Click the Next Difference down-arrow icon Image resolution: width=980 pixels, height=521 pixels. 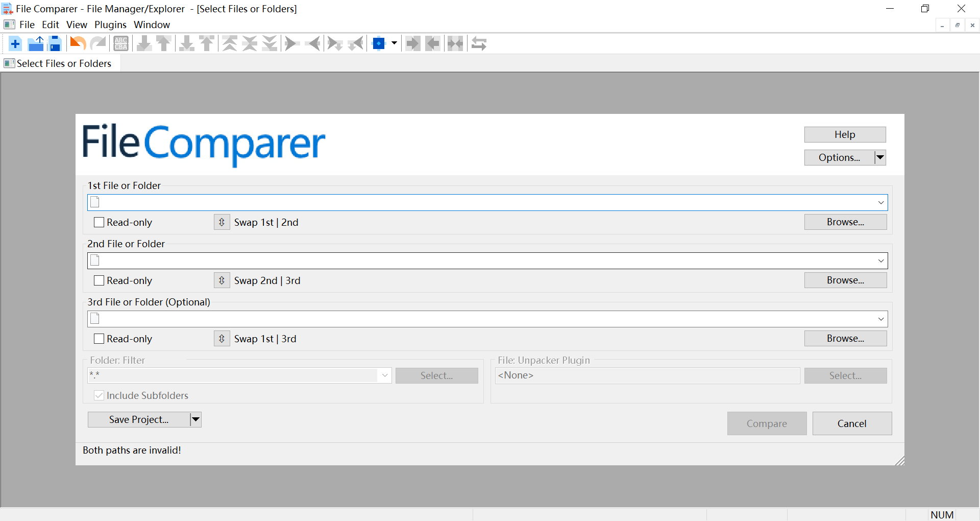point(144,44)
